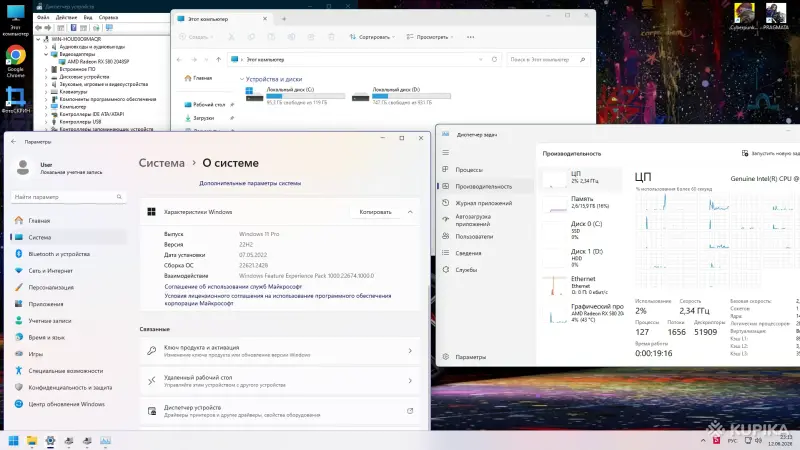Click the volume icon in system tray
800x450 pixels.
point(758,440)
